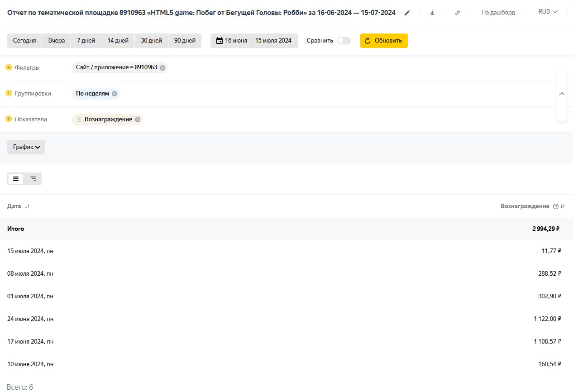Remove the Сайт / приложение filter chip
Image resolution: width=573 pixels, height=392 pixels.
coord(162,68)
